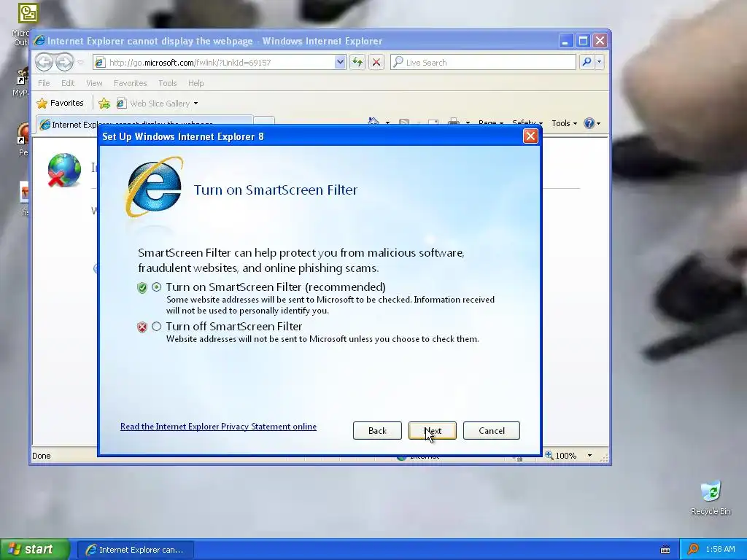
Task: Click the Done status bar text
Action: pos(42,456)
